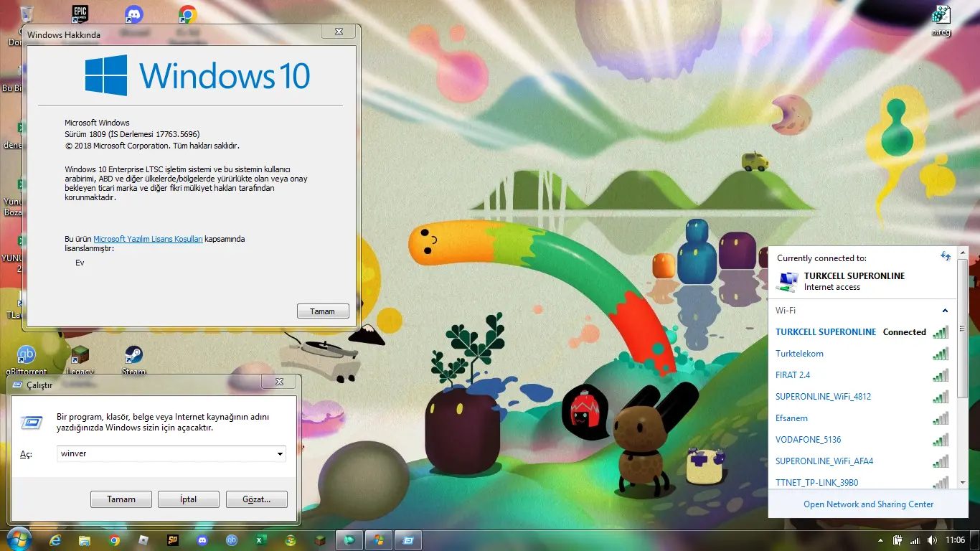This screenshot has width=980, height=551.
Task: Open Google Chrome from the taskbar
Action: [114, 540]
